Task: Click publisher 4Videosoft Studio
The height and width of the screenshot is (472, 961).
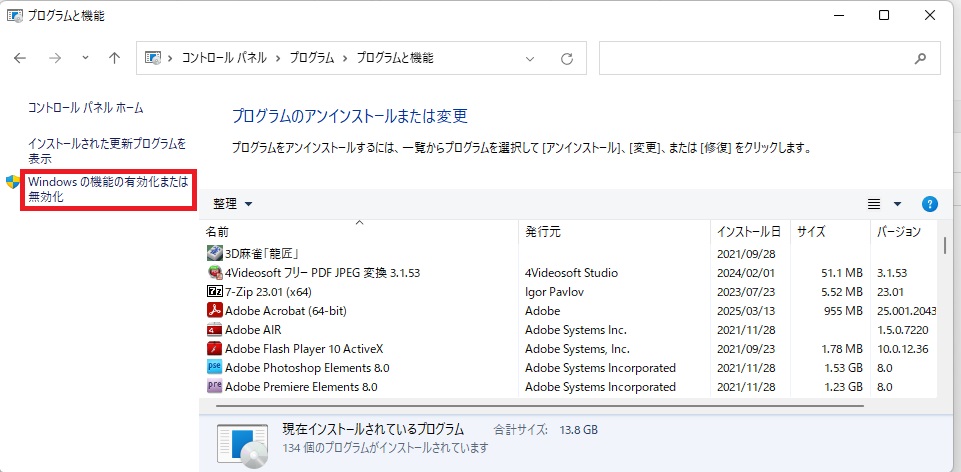Action: [x=571, y=273]
